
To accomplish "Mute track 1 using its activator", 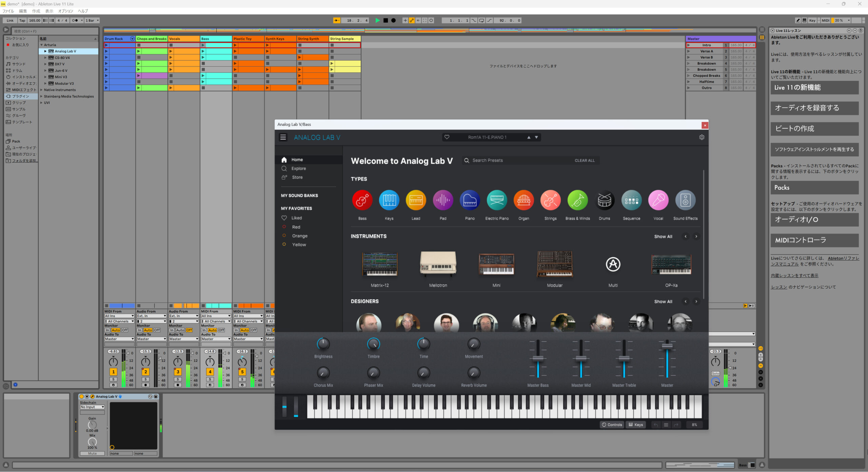I will click(x=113, y=372).
